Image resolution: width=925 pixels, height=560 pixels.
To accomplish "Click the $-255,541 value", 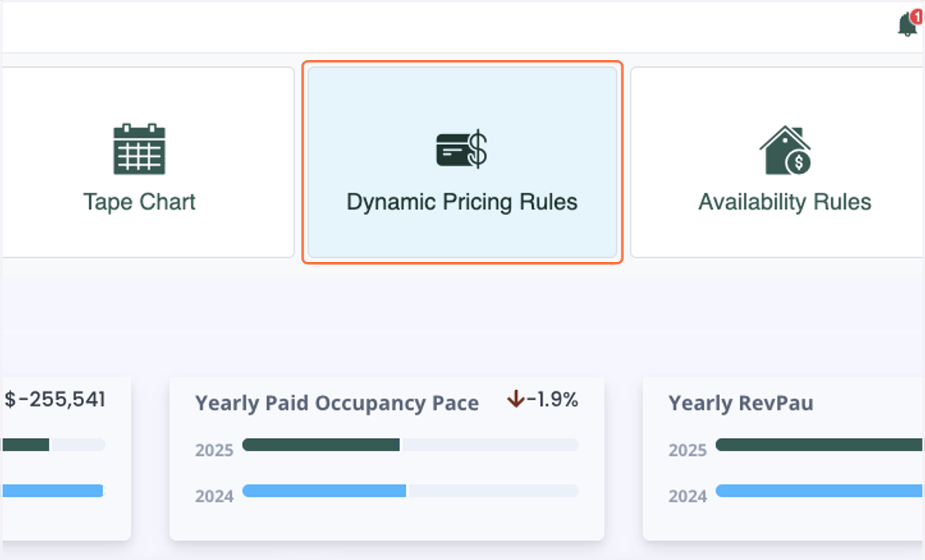I will point(55,399).
